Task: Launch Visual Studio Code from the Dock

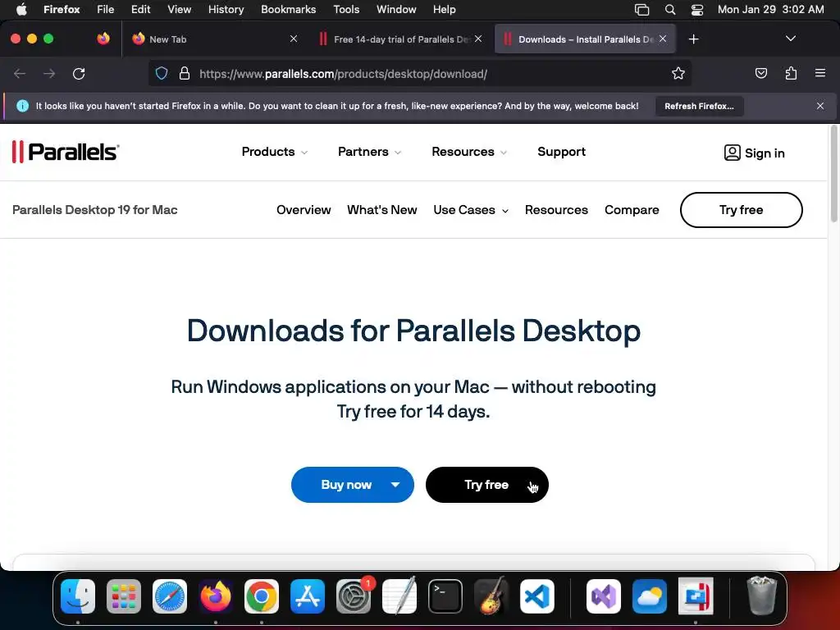Action: pyautogui.click(x=536, y=596)
